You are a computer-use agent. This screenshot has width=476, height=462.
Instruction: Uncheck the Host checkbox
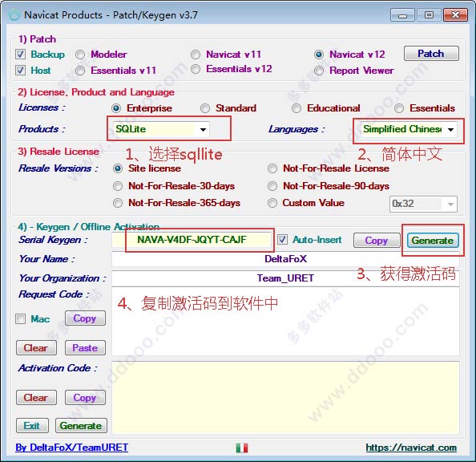click(x=20, y=71)
